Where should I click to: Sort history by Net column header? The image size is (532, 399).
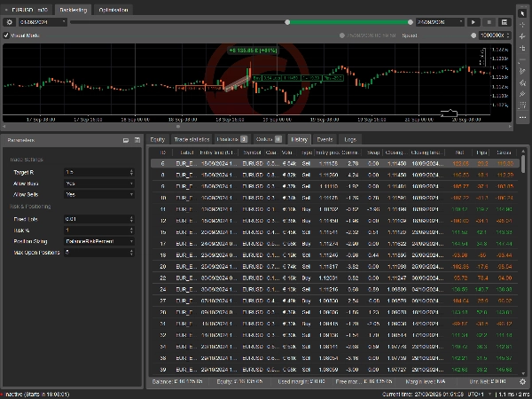(x=459, y=153)
